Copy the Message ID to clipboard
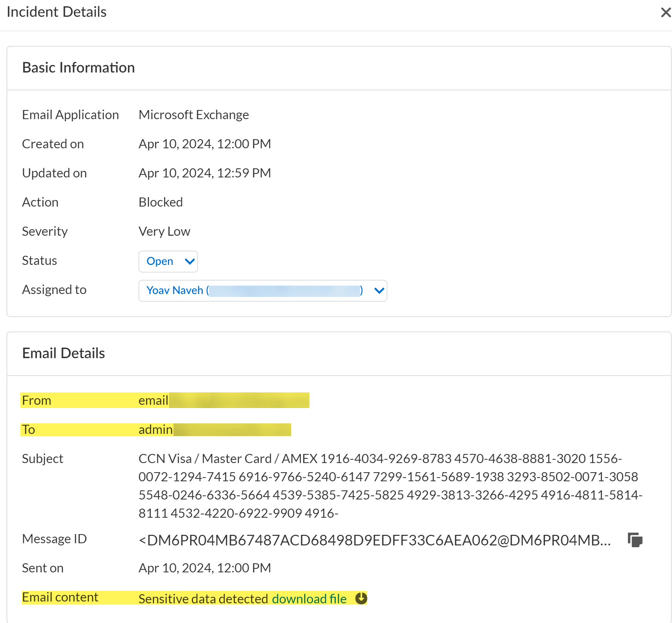Image resolution: width=672 pixels, height=623 pixels. [x=635, y=540]
